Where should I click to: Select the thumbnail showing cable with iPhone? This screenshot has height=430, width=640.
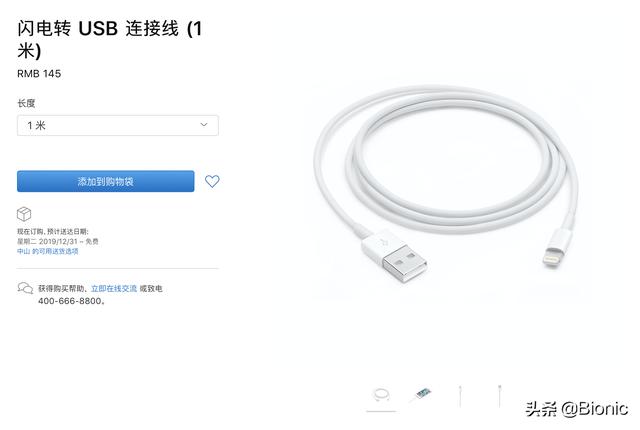(421, 395)
